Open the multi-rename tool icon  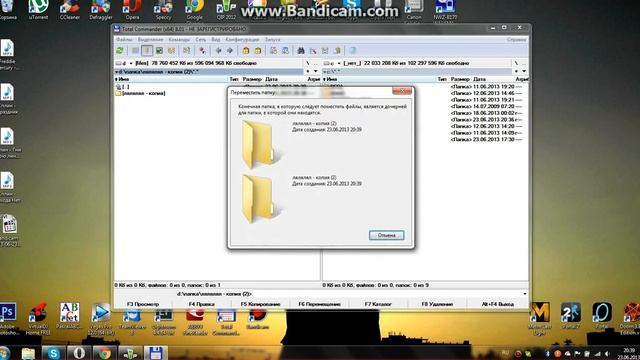click(313, 51)
